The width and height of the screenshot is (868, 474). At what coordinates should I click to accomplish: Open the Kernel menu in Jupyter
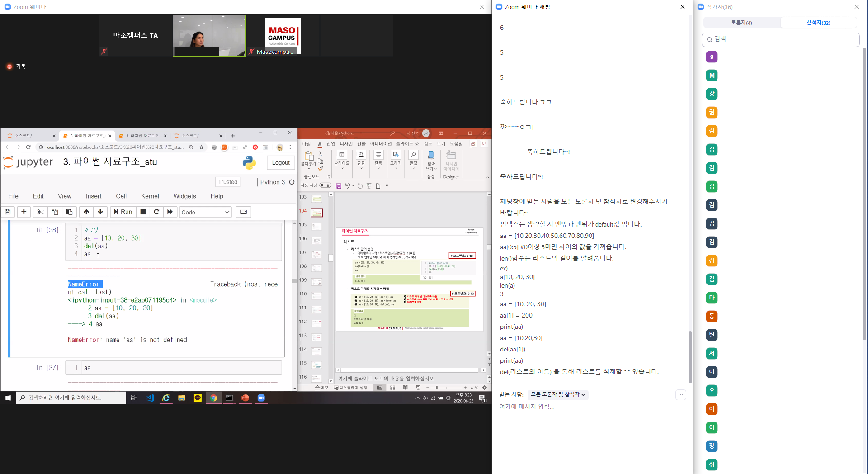coord(150,196)
